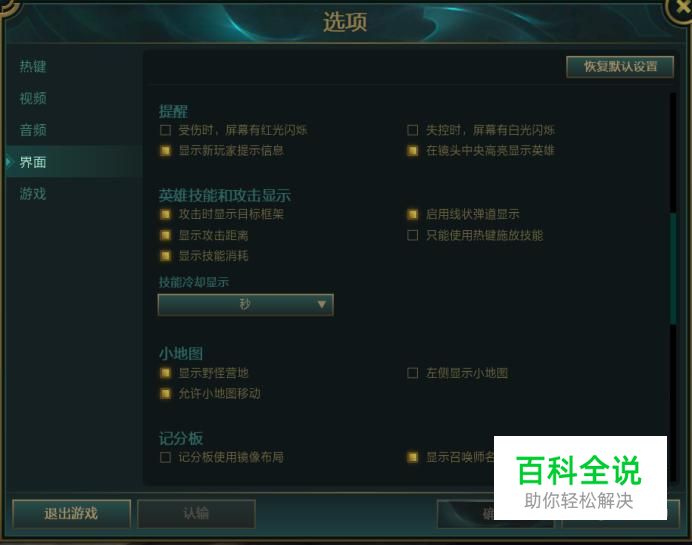Uncheck 显示技能消耗 option
This screenshot has height=545, width=692.
tap(165, 256)
